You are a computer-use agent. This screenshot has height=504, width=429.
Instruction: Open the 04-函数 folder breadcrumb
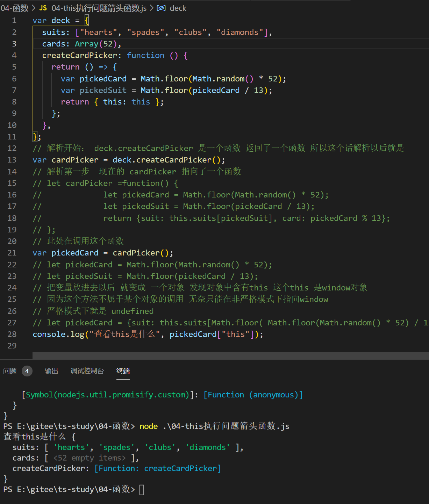(x=15, y=8)
